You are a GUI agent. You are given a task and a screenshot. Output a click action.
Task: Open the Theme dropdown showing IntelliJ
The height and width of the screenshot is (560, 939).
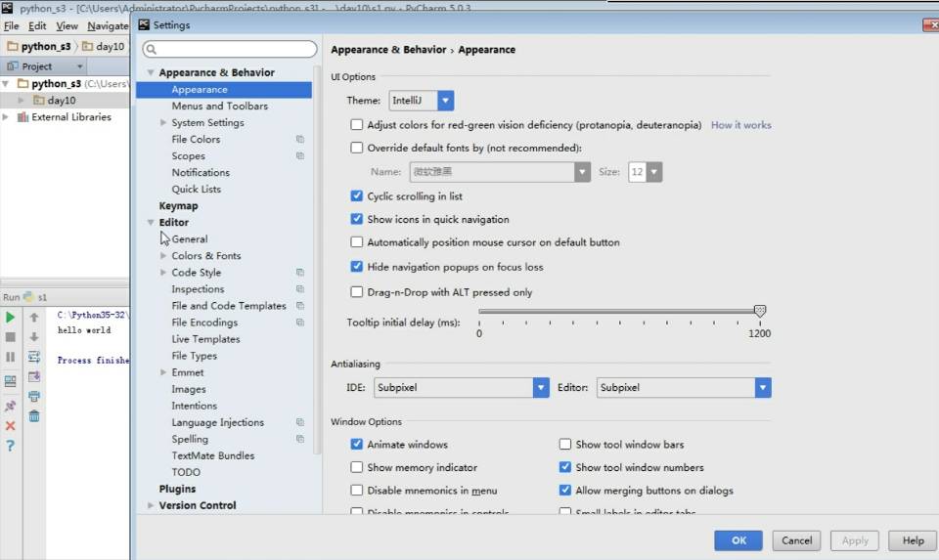tap(421, 101)
